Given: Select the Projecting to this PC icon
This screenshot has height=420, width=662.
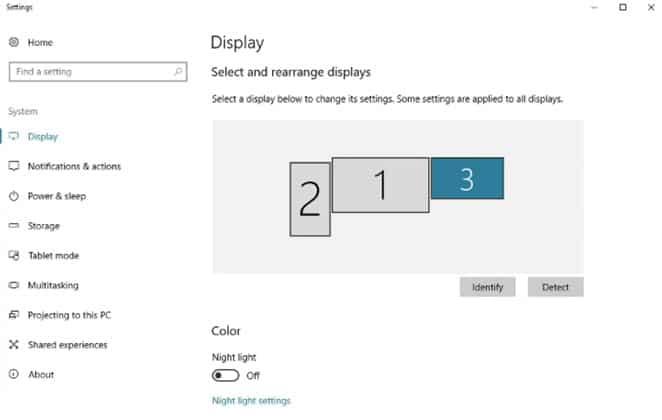Looking at the screenshot, I should (x=14, y=315).
